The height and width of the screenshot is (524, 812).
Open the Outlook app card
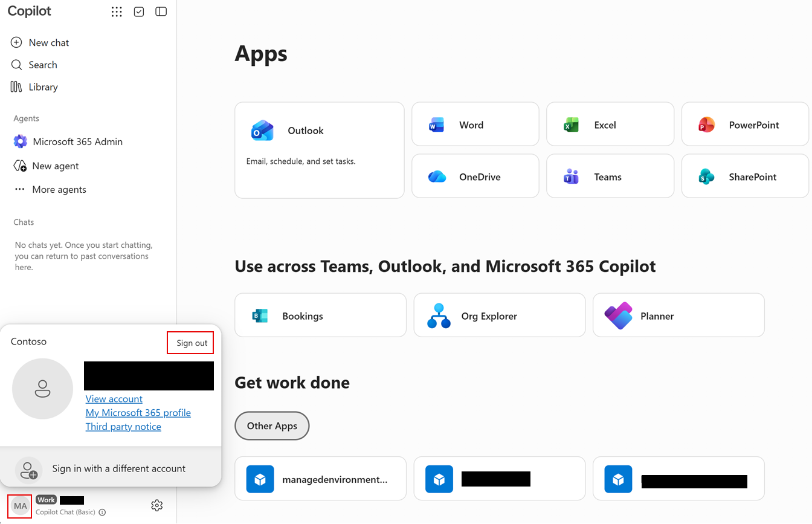(320, 150)
